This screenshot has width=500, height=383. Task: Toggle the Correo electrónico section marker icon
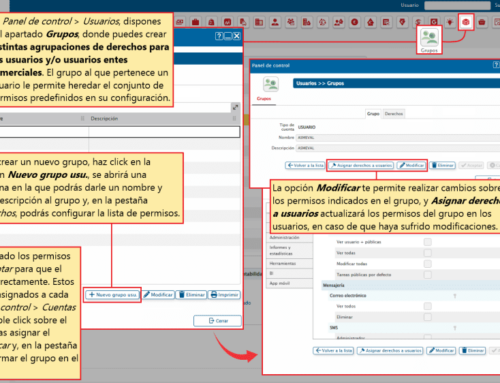click(455, 296)
